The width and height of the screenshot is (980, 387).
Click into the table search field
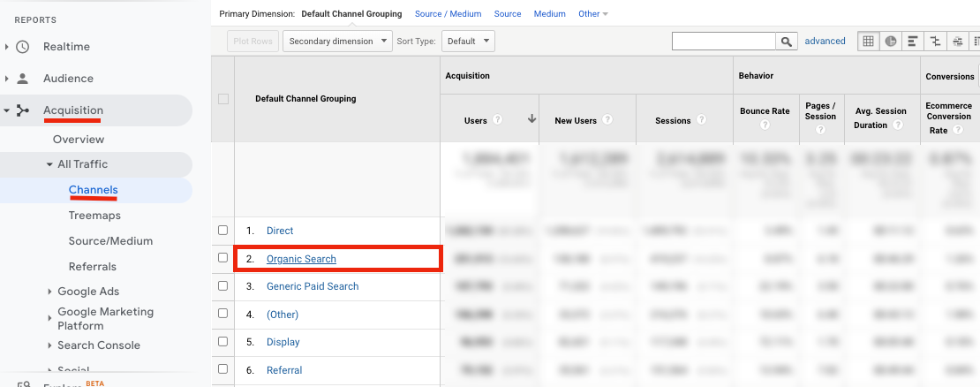[x=723, y=42]
